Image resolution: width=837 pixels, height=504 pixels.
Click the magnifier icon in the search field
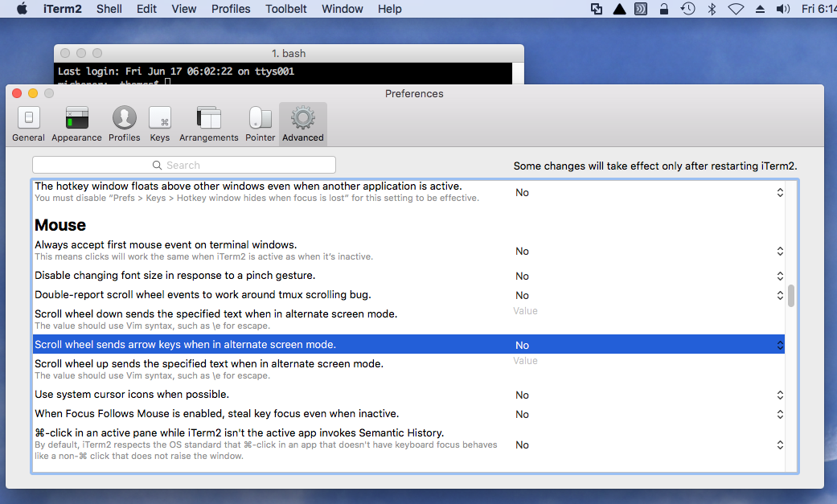click(157, 165)
